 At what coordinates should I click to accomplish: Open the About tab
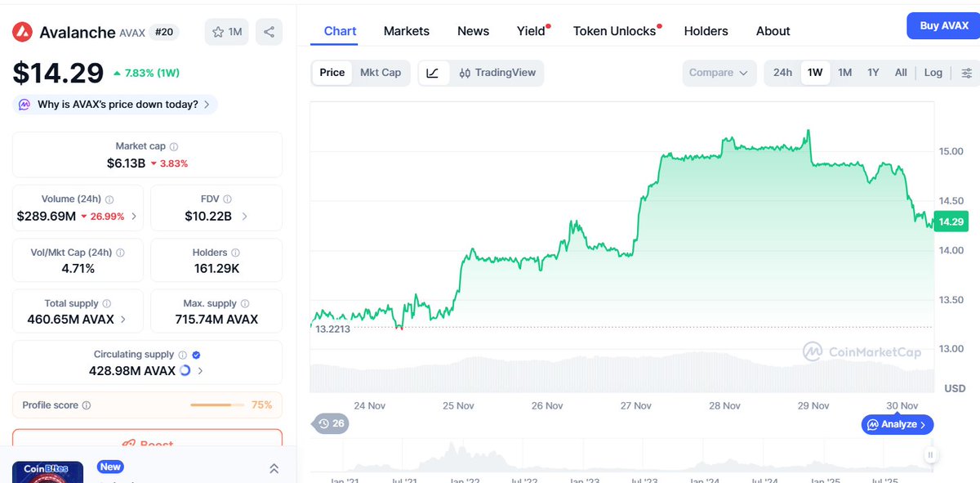pos(773,31)
